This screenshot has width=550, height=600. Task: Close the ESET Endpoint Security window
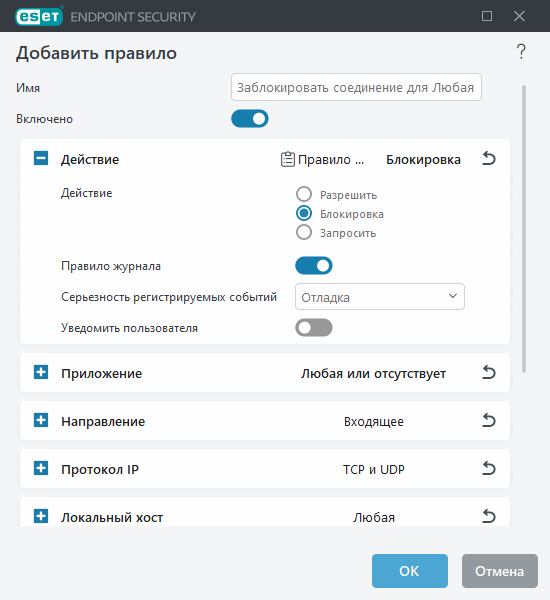(519, 16)
